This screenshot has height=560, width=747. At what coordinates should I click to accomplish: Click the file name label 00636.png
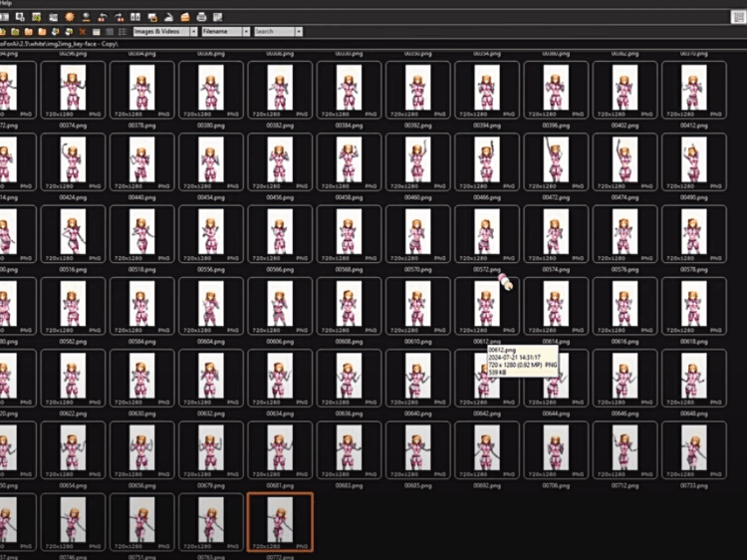[350, 414]
